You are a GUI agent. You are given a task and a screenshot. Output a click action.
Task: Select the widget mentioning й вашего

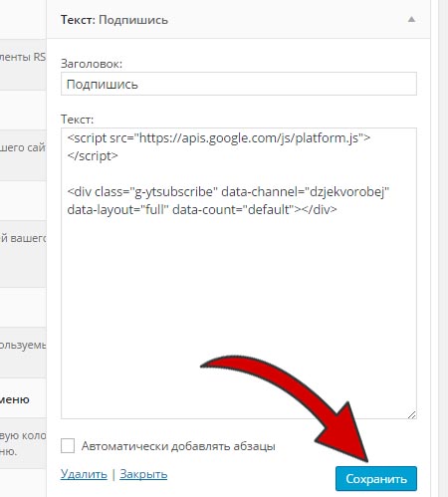(23, 254)
